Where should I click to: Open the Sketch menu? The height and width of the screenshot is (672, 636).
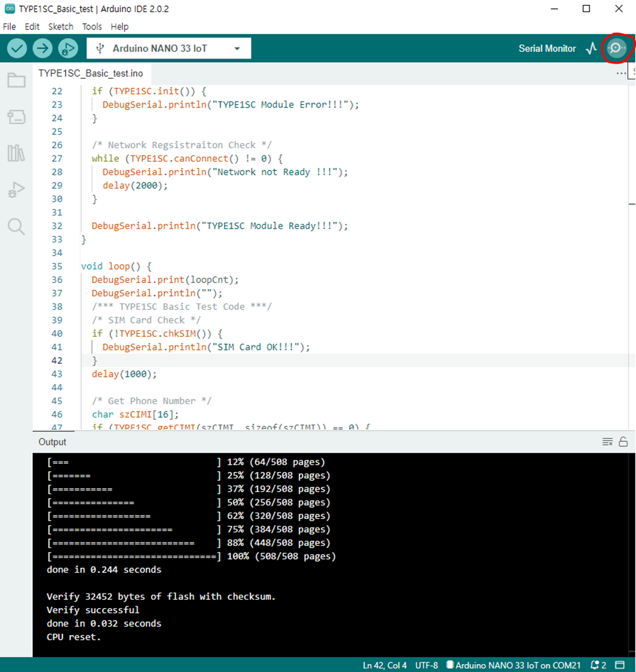(60, 26)
